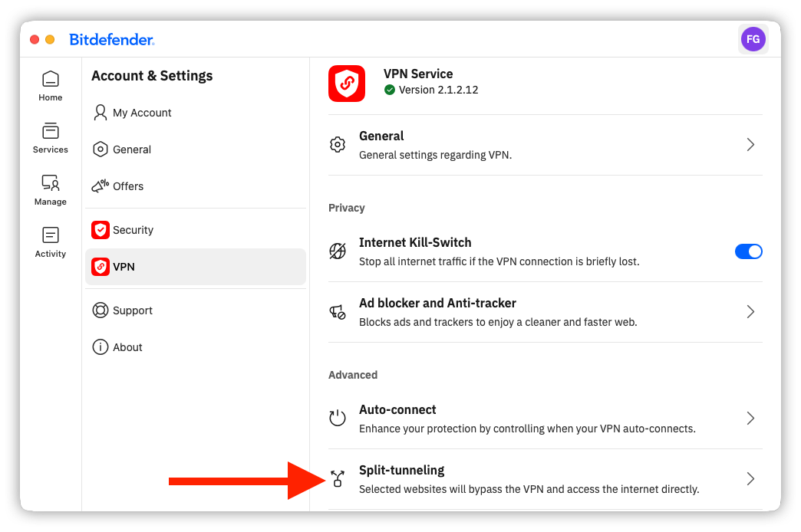This screenshot has width=801, height=532.
Task: Select Security in settings menu
Action: [x=195, y=230]
